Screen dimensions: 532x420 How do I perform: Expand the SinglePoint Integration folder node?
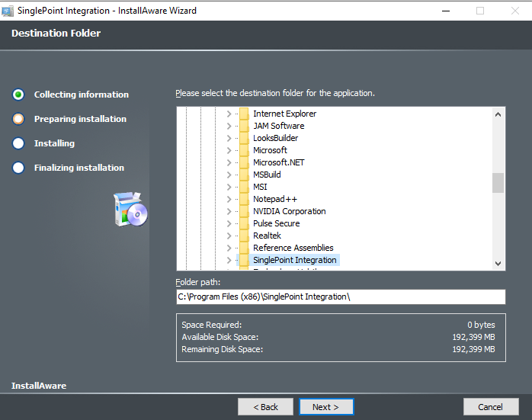[x=229, y=260]
